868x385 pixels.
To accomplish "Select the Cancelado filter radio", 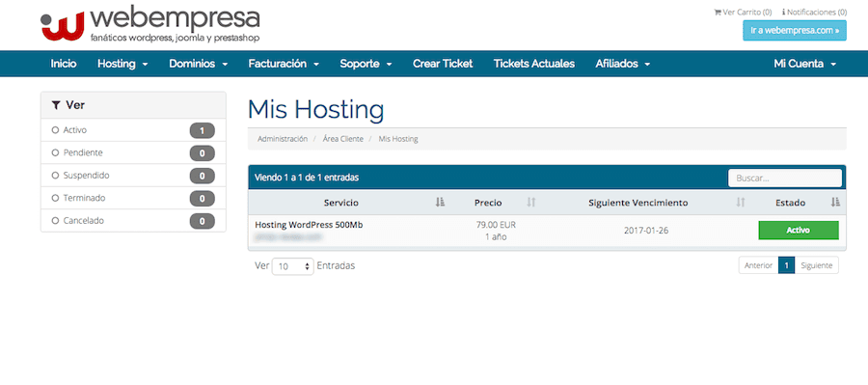I will (55, 221).
